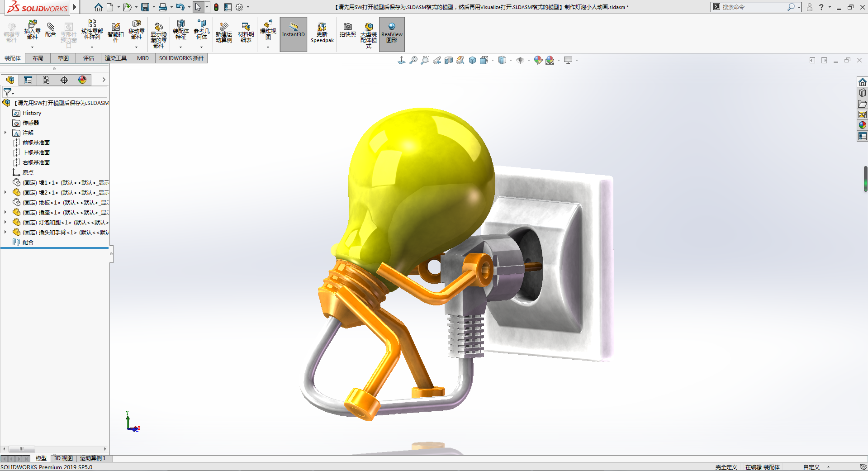This screenshot has width=868, height=471.
Task: Expand the 插座<1> component in the tree
Action: [x=5, y=212]
